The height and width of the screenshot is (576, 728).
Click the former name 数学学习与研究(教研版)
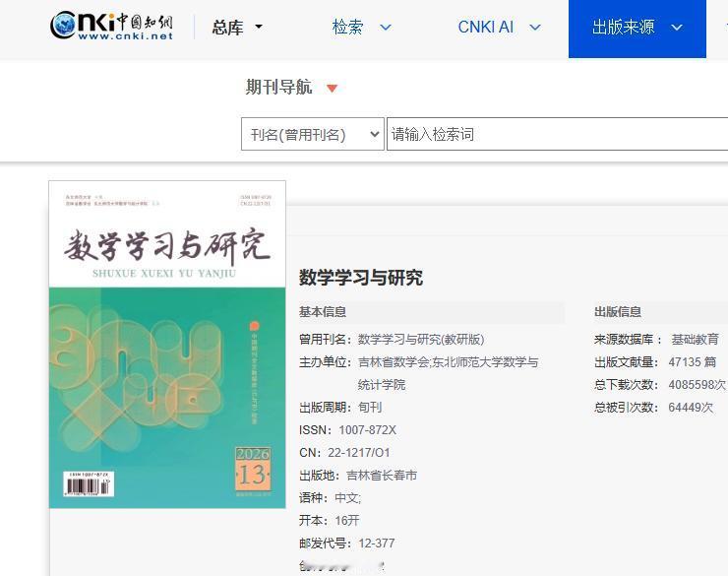(421, 339)
